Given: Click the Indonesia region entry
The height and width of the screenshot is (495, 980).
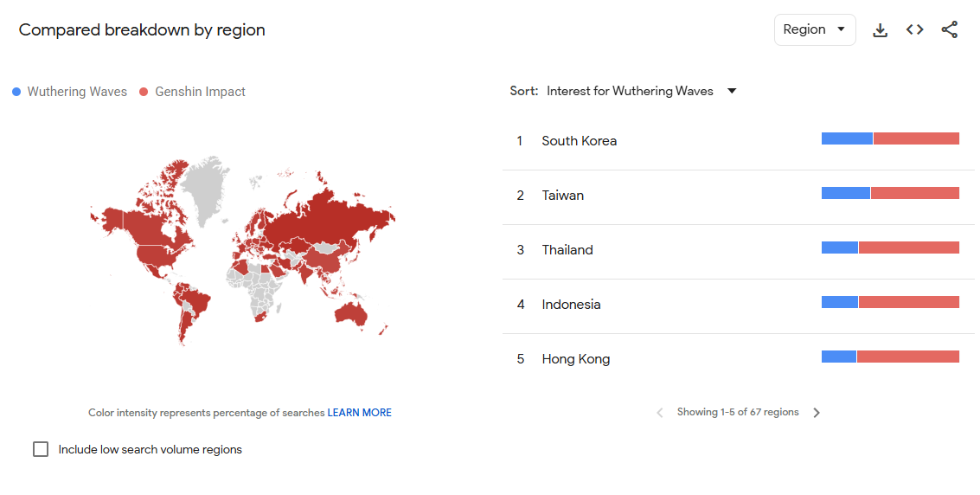Looking at the screenshot, I should (571, 305).
